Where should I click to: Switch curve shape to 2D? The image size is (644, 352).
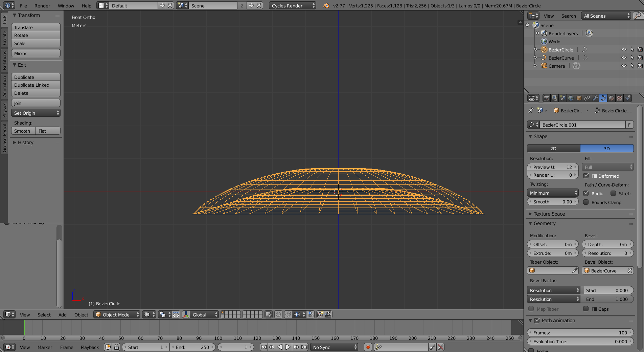click(553, 149)
